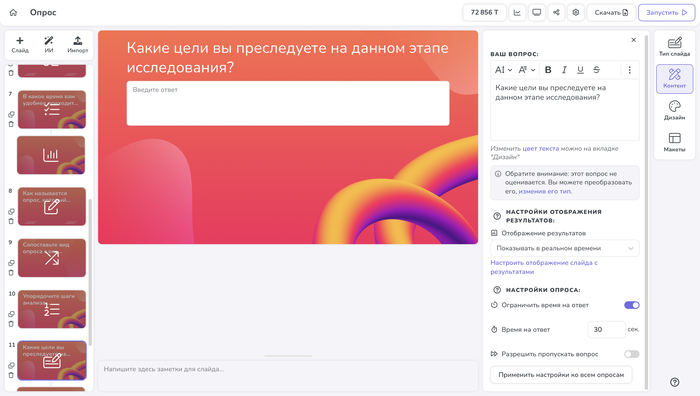Delete slide 10 with trash icon
The image size is (700, 396).
click(x=11, y=324)
